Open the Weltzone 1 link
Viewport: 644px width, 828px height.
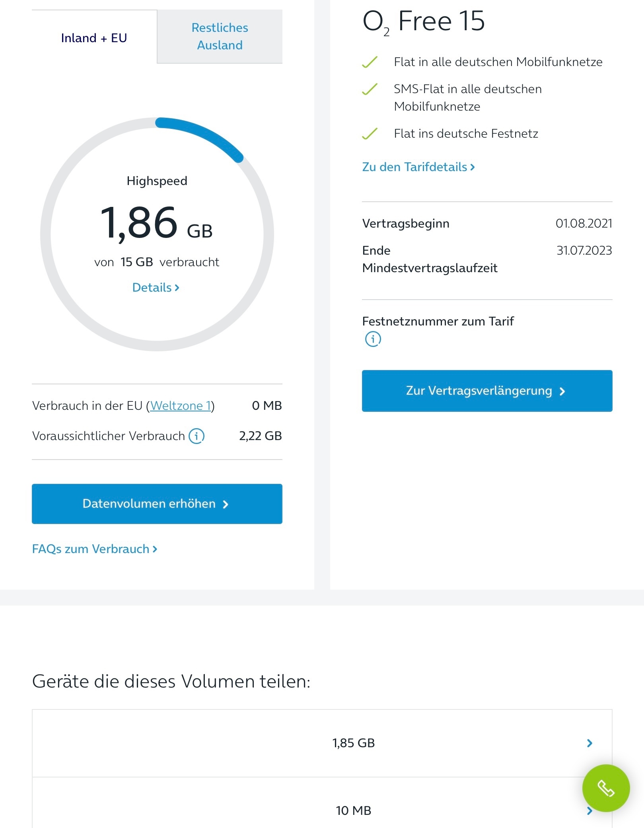coord(180,405)
